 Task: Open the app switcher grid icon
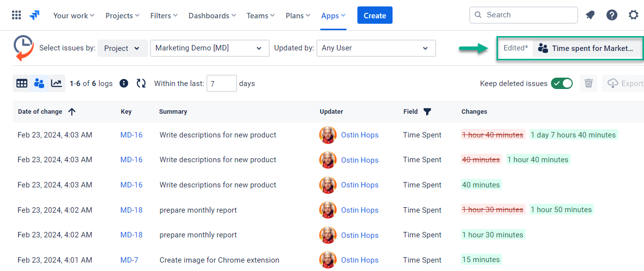[x=16, y=15]
